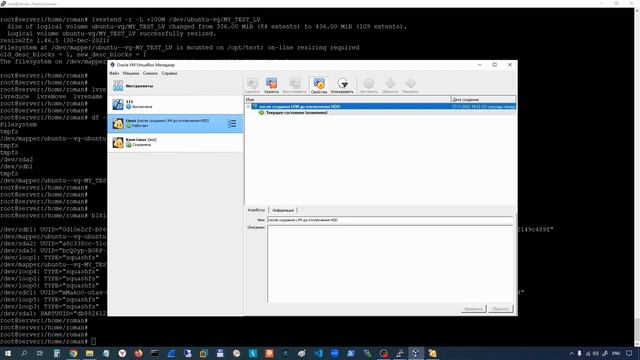640x360 pixels.
Task: Click the Delete snapshot (Удалить) toolbar icon
Action: click(271, 86)
